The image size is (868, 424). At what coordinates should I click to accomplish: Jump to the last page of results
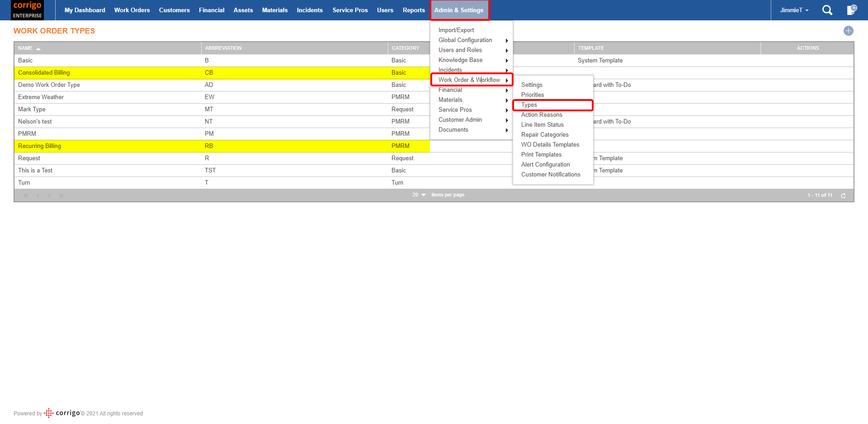(61, 195)
